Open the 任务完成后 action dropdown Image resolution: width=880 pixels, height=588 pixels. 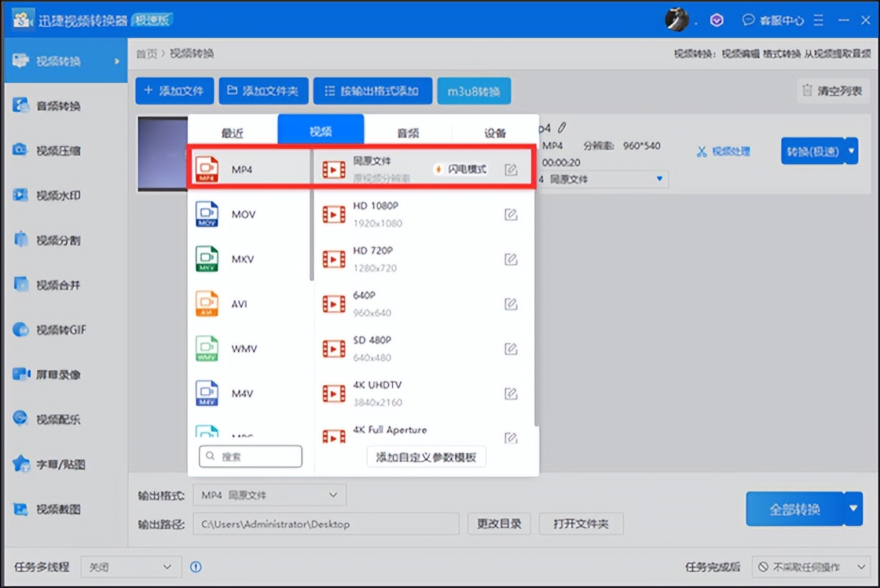tap(811, 567)
